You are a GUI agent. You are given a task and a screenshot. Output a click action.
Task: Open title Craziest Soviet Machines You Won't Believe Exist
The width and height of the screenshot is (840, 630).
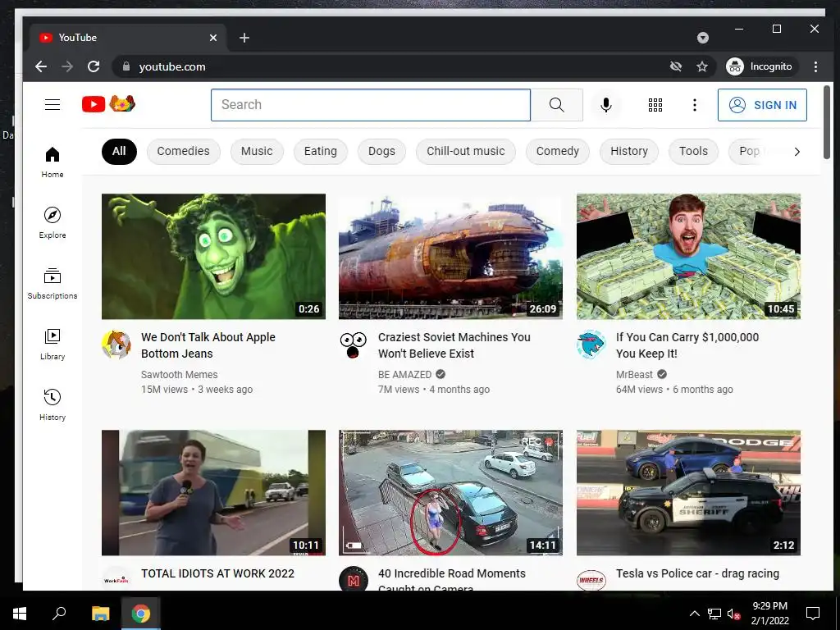coord(454,345)
